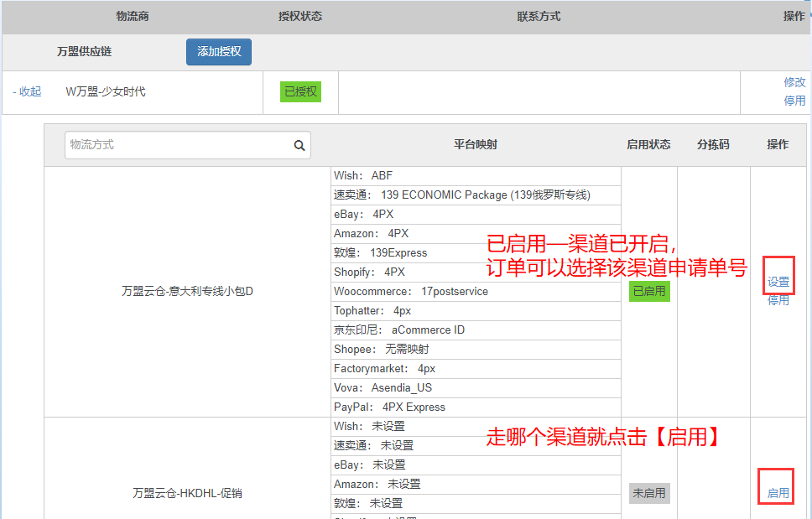Image resolution: width=812 pixels, height=519 pixels.
Task: Click the gray 未启用 status badge
Action: [x=649, y=493]
